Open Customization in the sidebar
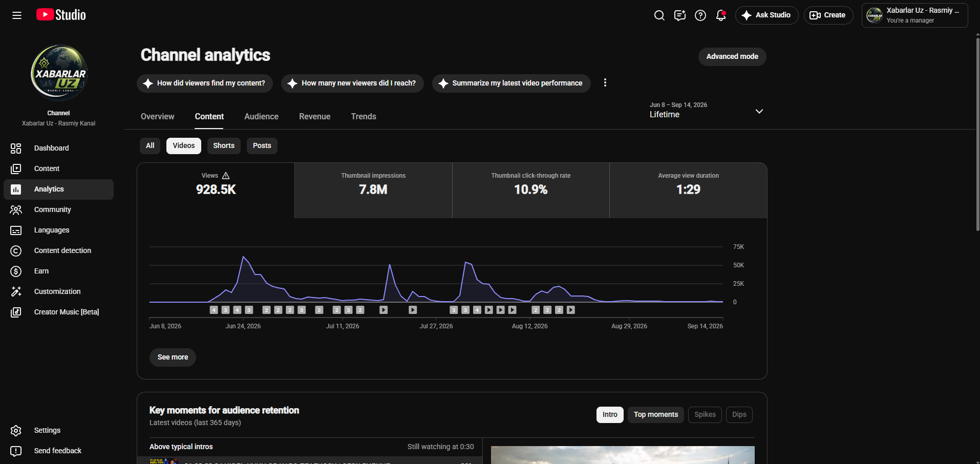 58,291
